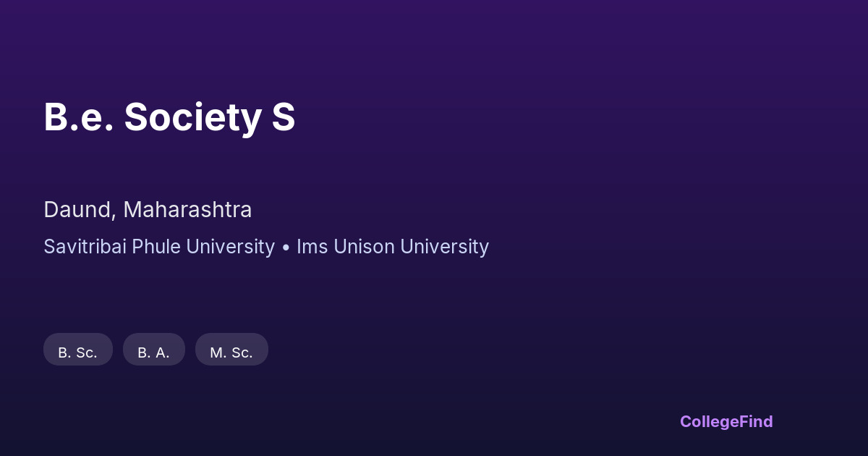Screen dimensions: 868x456
Task: Click the bullet separator between universities
Action: 286,248
